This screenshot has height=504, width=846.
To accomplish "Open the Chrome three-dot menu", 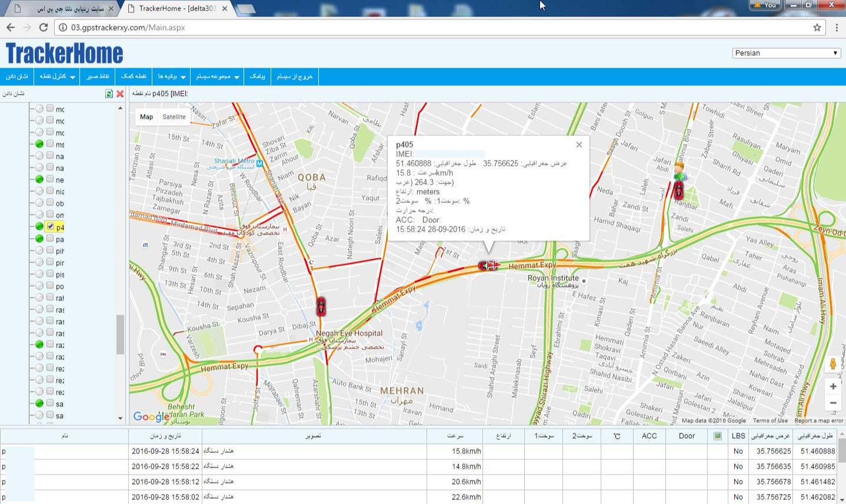I will coord(837,27).
